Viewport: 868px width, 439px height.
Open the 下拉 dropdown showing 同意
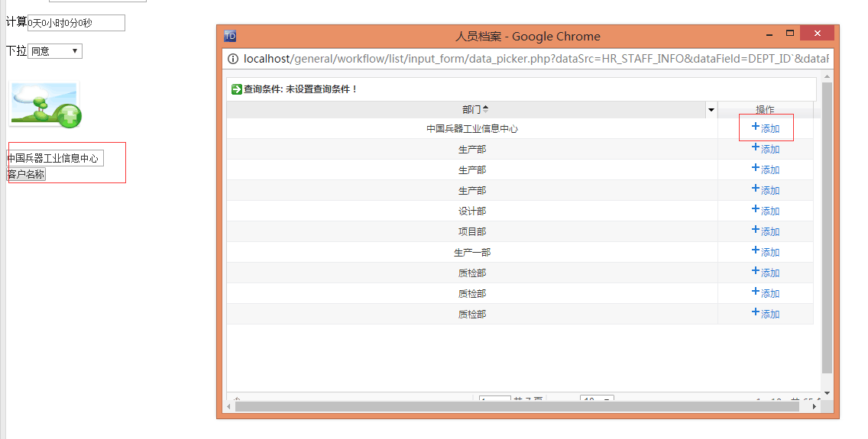pyautogui.click(x=55, y=51)
